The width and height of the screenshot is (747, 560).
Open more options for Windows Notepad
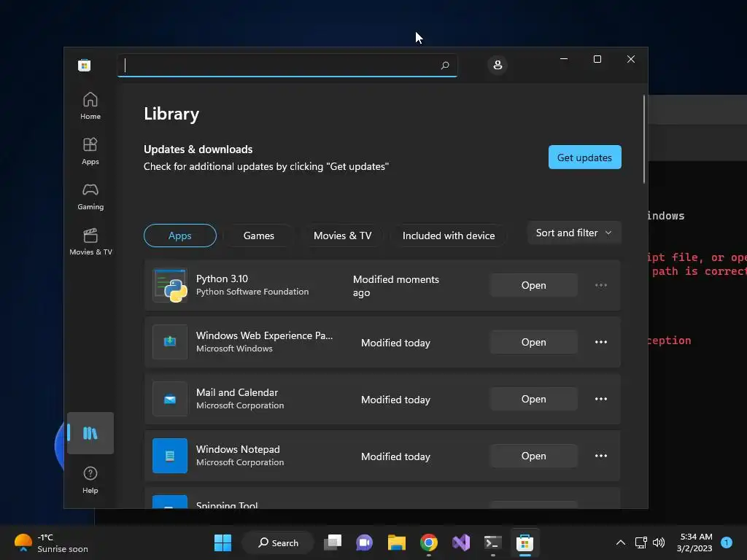click(601, 456)
